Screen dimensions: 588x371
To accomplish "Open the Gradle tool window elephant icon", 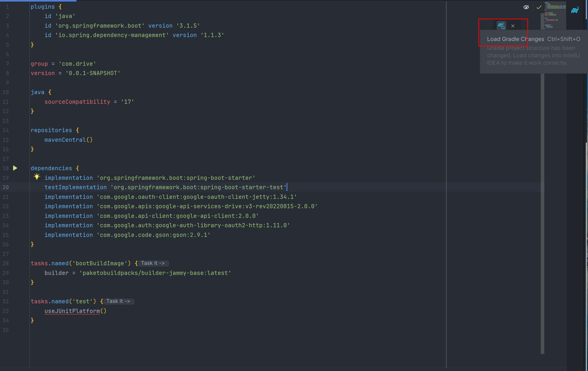I will click(575, 10).
